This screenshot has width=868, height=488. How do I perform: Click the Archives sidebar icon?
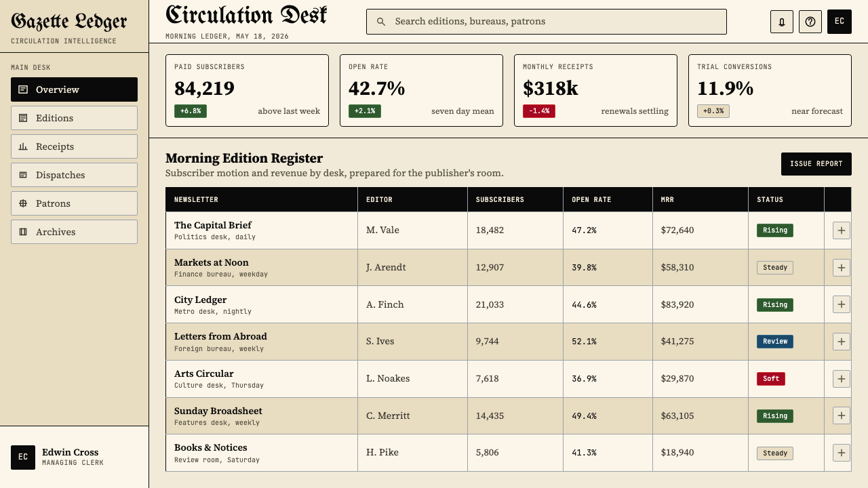[x=23, y=232]
